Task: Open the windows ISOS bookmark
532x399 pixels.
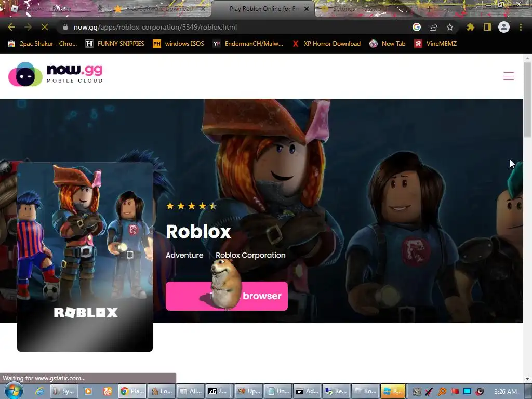Action: [178, 44]
